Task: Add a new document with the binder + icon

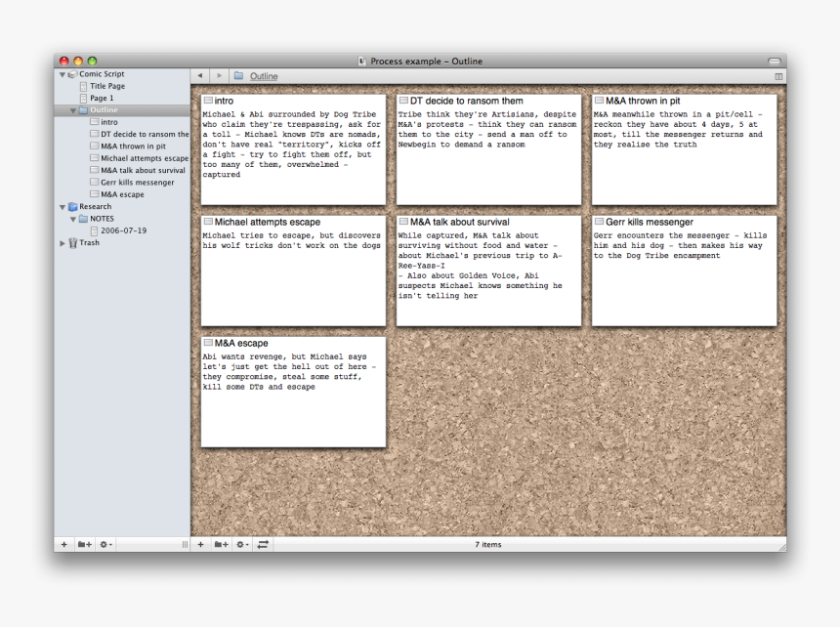Action: click(x=64, y=544)
